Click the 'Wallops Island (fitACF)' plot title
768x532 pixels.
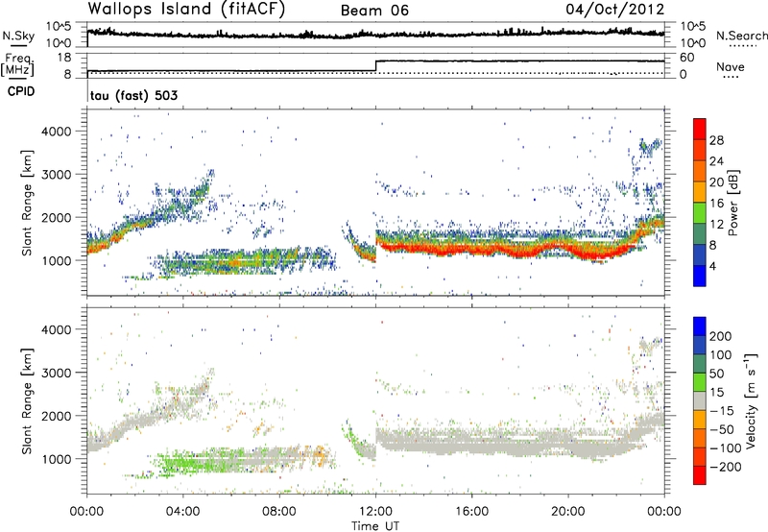pyautogui.click(x=186, y=9)
